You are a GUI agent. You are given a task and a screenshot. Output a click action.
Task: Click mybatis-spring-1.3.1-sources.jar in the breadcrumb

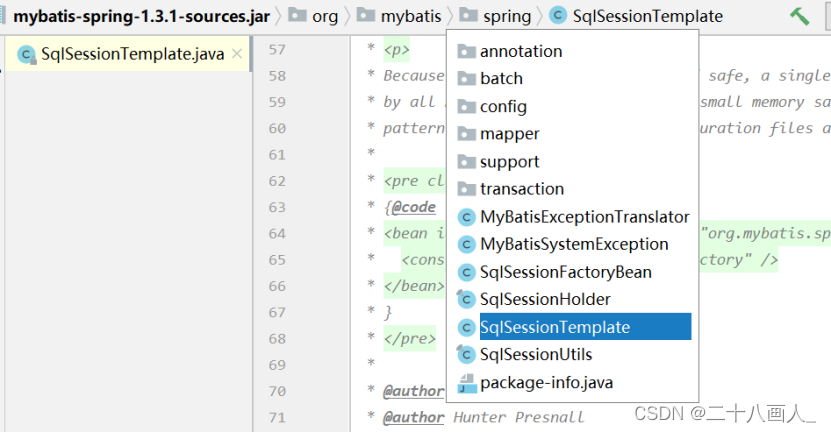coord(141,16)
